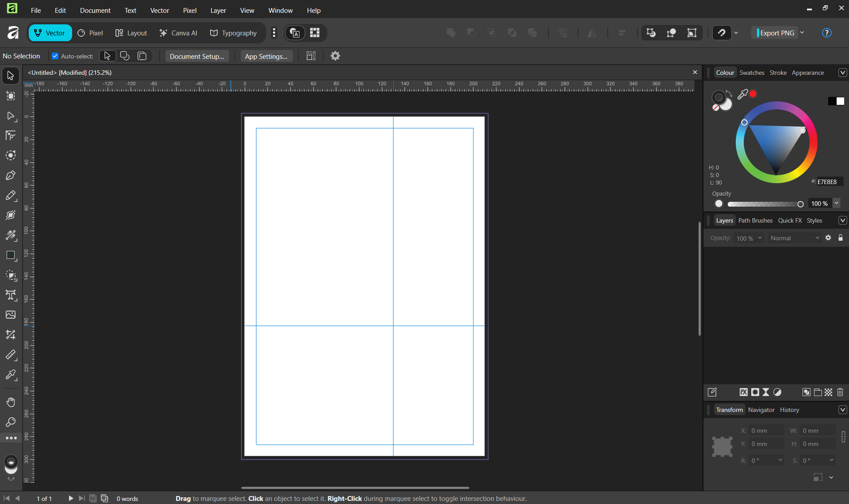Select the Pen tool in the left toolbar
Screen dimensions: 849x504
[x=11, y=176]
